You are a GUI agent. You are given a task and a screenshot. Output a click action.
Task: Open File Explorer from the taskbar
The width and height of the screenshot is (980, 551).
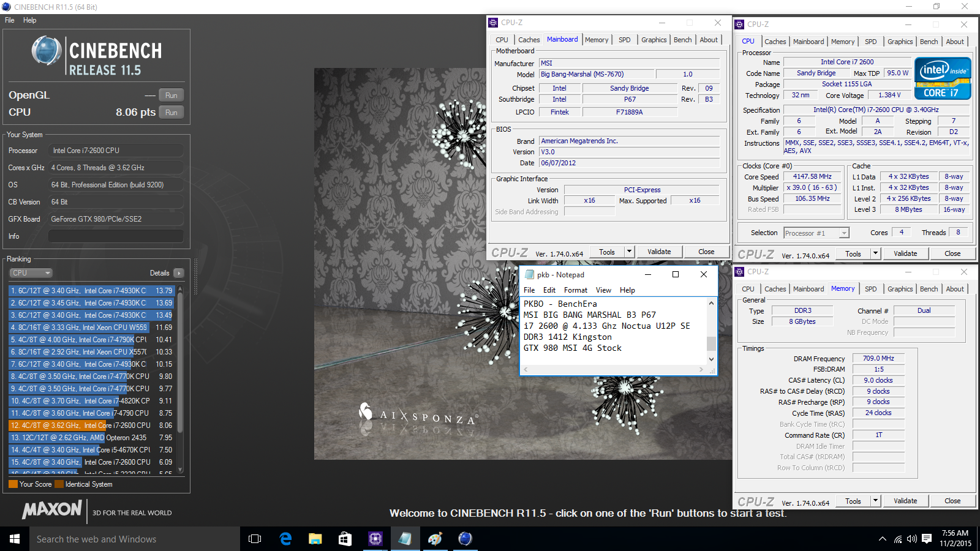pyautogui.click(x=315, y=539)
